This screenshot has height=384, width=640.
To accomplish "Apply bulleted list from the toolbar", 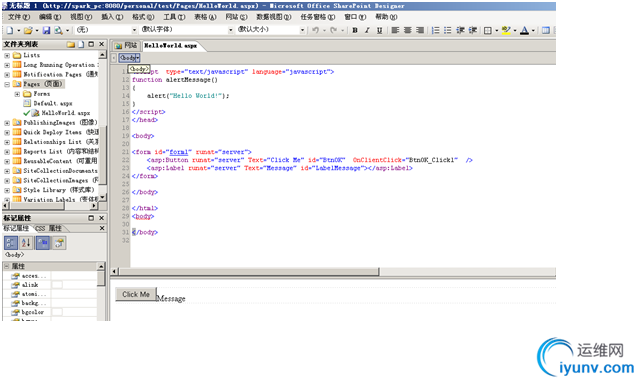I will click(x=448, y=30).
